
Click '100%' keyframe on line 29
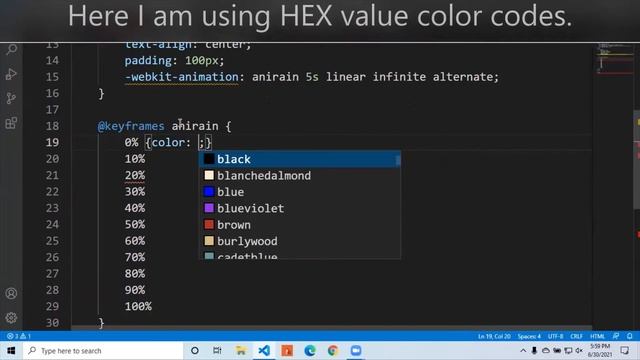pos(138,306)
